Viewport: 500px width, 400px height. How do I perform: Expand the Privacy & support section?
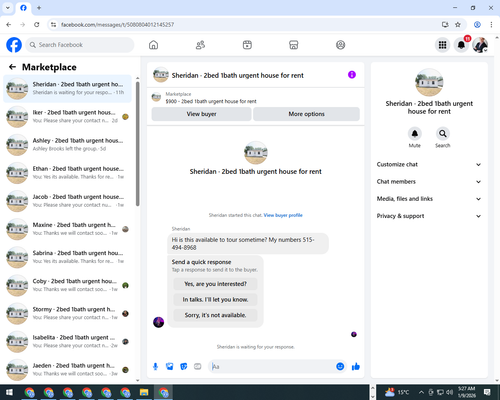point(429,216)
